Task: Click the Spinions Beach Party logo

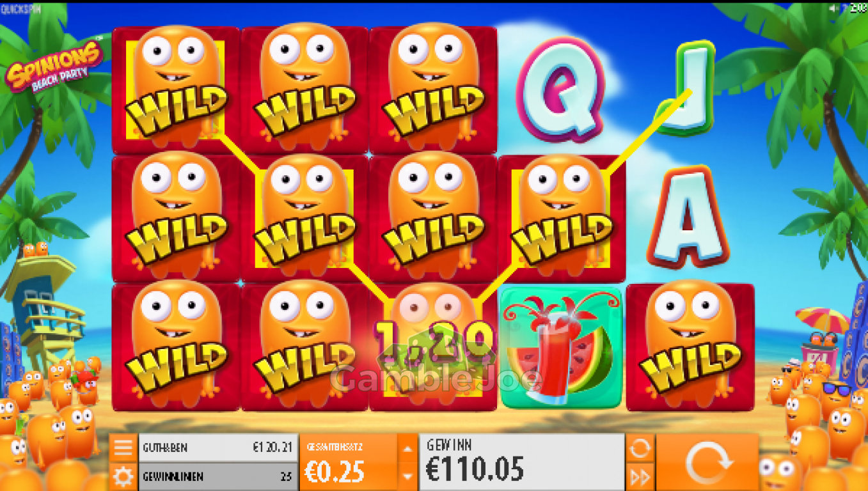Action: click(x=54, y=66)
